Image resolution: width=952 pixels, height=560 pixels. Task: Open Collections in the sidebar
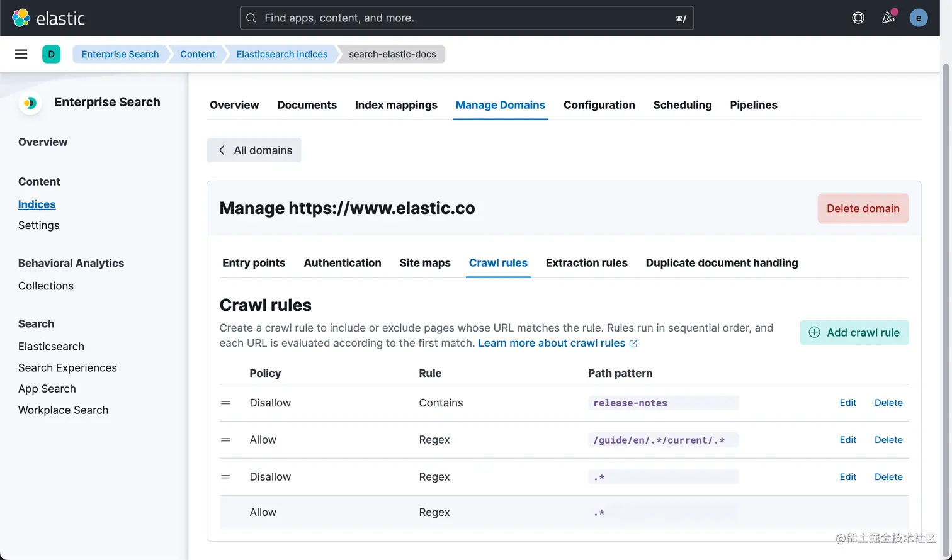46,286
